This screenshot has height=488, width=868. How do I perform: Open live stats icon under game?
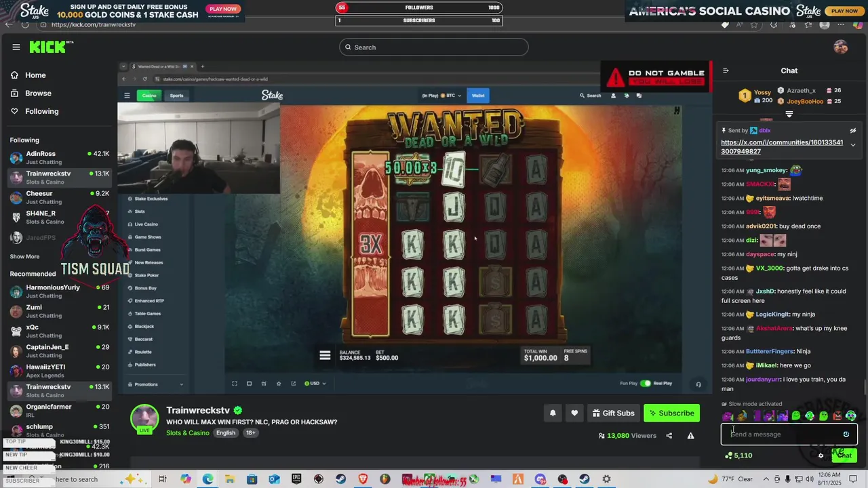click(264, 384)
